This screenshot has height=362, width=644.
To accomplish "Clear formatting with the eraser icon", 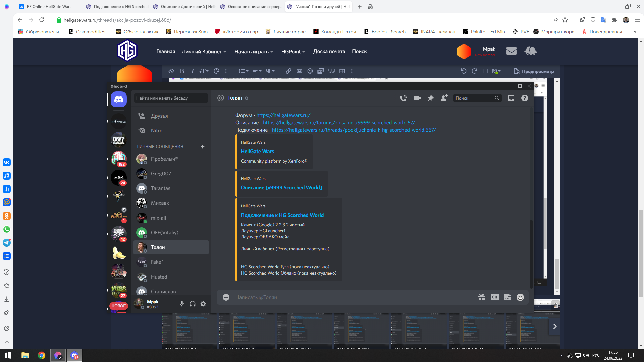I will pos(171,71).
